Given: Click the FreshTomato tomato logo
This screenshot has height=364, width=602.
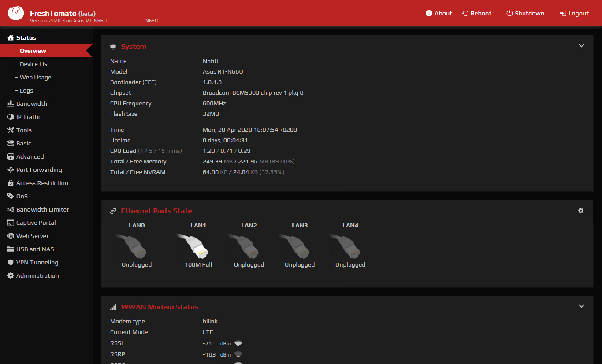Looking at the screenshot, I should point(16,13).
